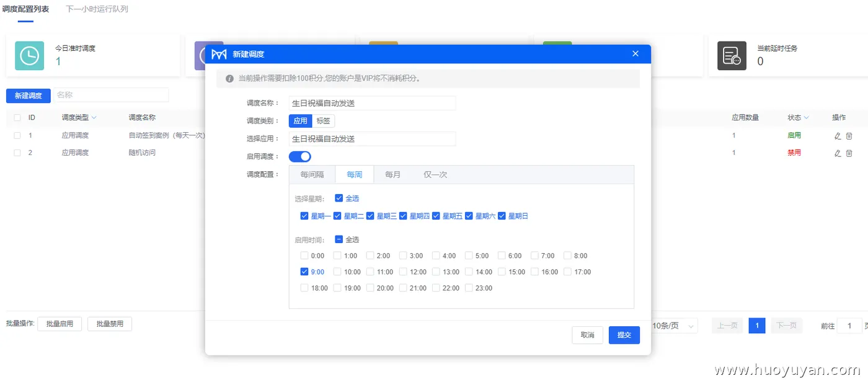This screenshot has height=392, width=868.
Task: Check the 12:00 time checkbox
Action: (403, 272)
